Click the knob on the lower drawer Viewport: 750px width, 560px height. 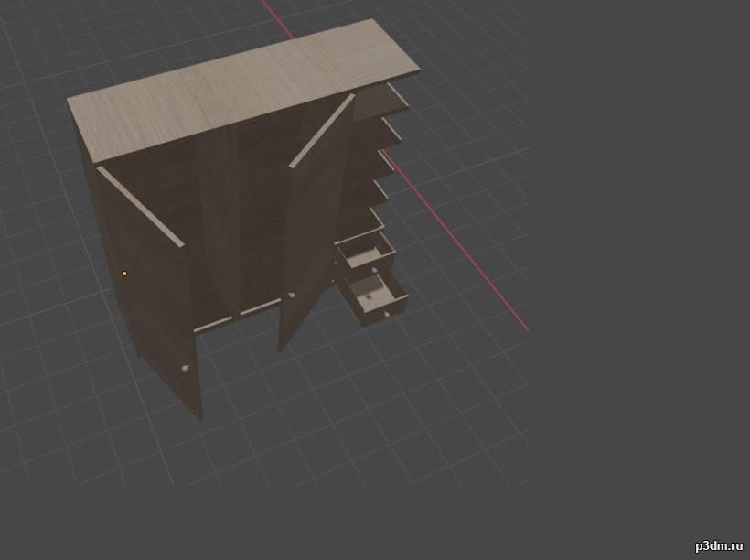pyautogui.click(x=388, y=314)
